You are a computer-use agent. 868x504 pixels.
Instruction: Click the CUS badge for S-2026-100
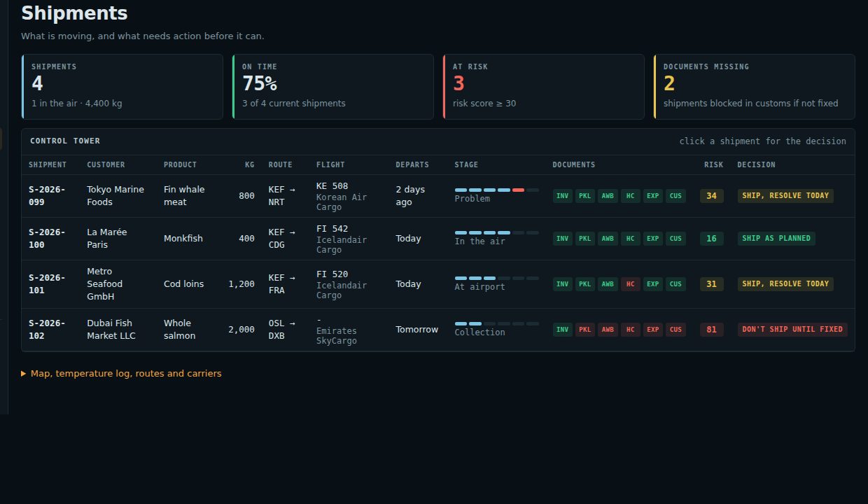coord(675,239)
